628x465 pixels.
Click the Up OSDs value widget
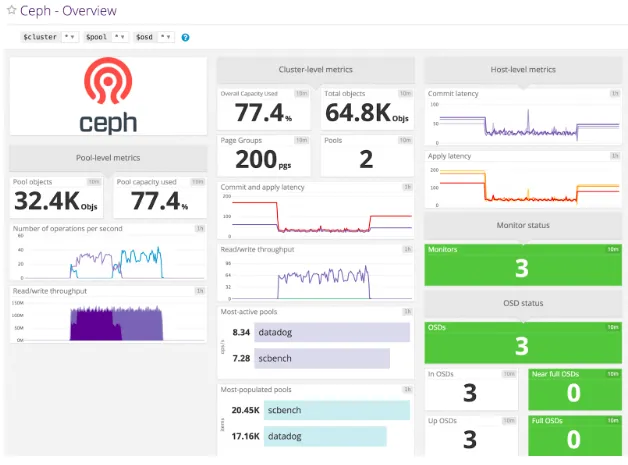[471, 436]
